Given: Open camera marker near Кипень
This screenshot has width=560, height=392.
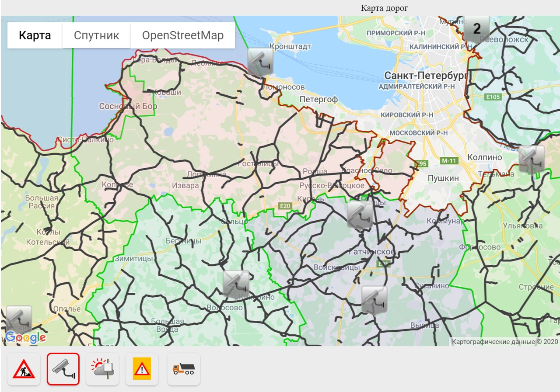Looking at the screenshot, I should point(360,215).
